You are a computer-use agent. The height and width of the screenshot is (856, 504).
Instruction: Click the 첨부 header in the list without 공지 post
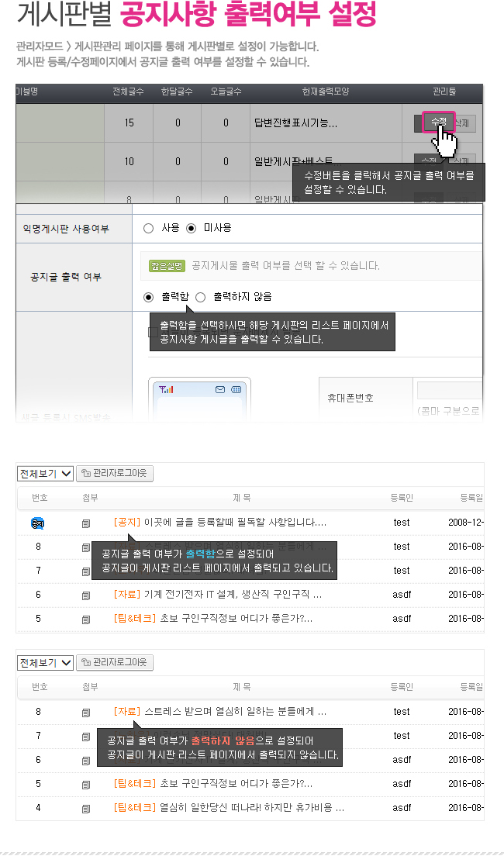pyautogui.click(x=90, y=687)
